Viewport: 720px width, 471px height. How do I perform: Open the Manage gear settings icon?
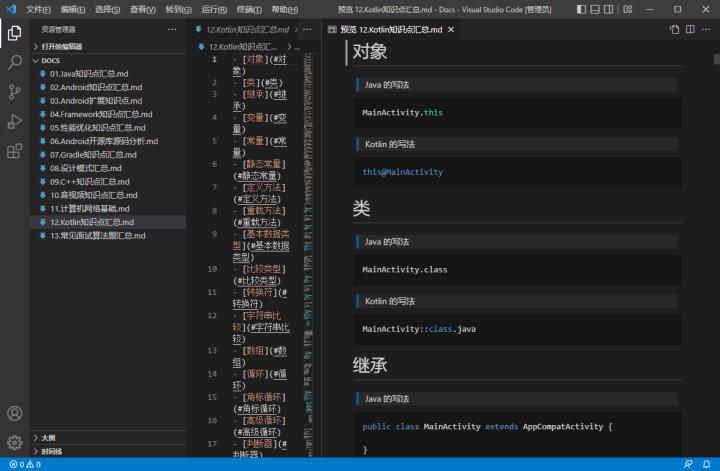pos(15,442)
